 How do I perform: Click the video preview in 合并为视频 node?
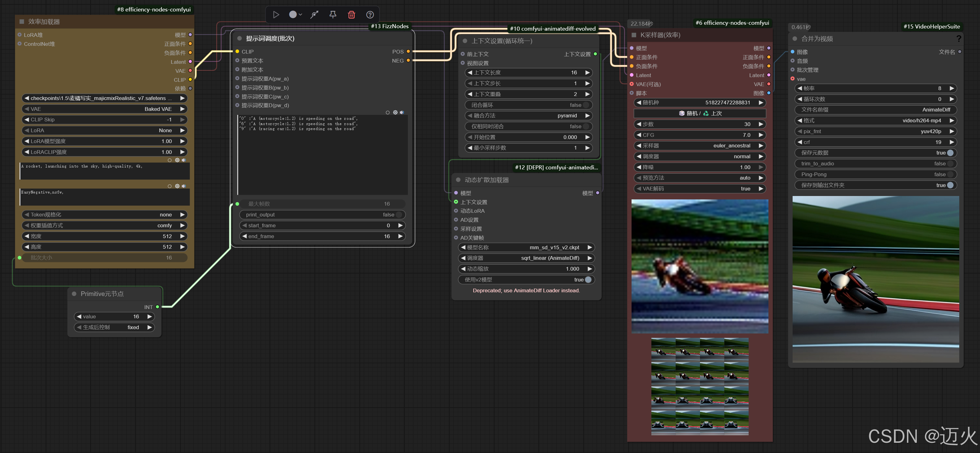(x=875, y=279)
